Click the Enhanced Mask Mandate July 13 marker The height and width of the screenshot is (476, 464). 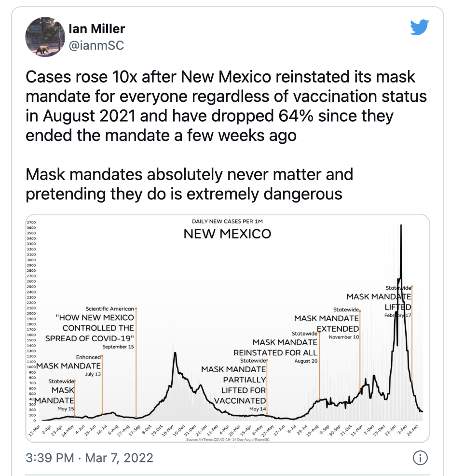69,365
